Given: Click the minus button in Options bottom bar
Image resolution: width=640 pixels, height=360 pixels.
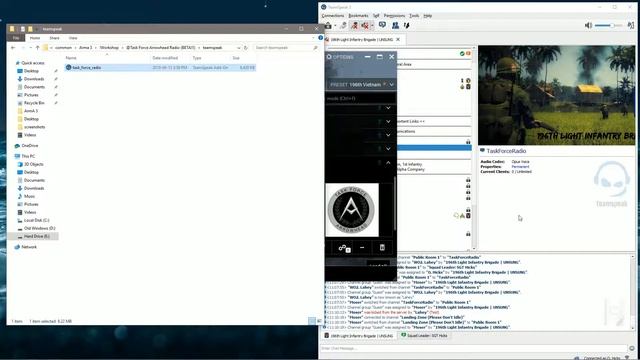Looking at the screenshot, I should [x=362, y=248].
